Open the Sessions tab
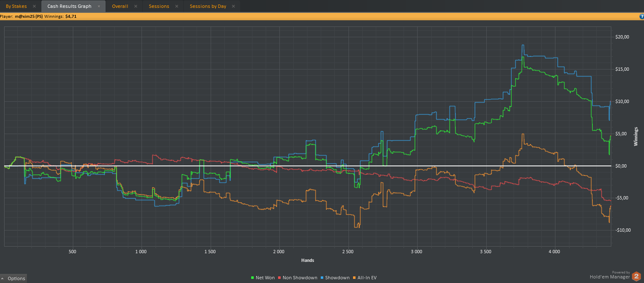 pyautogui.click(x=159, y=6)
